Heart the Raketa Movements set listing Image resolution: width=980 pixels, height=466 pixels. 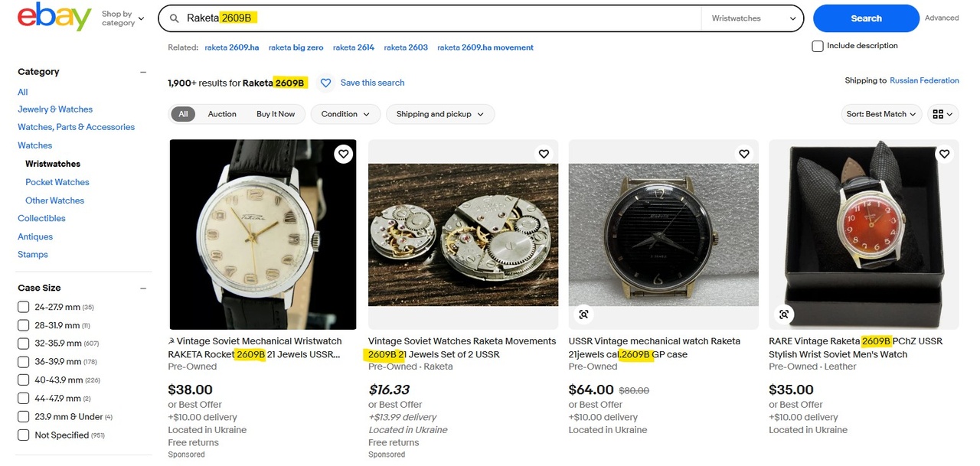[x=544, y=154]
